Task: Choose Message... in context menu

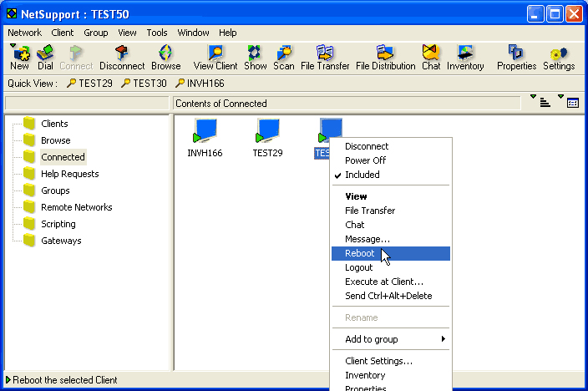Action: coord(391,239)
